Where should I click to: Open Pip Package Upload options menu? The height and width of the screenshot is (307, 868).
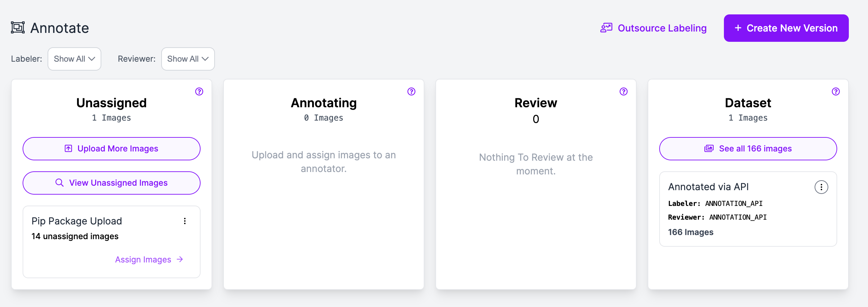(x=185, y=221)
